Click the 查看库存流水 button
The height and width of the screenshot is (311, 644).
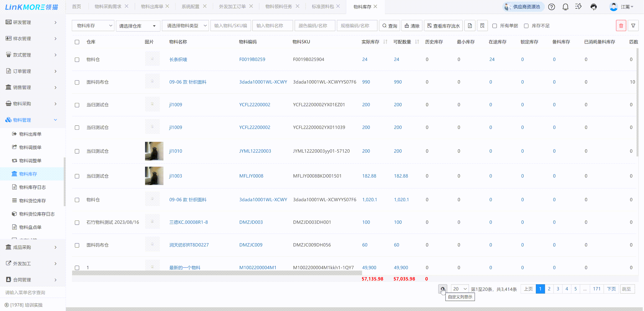pos(443,26)
